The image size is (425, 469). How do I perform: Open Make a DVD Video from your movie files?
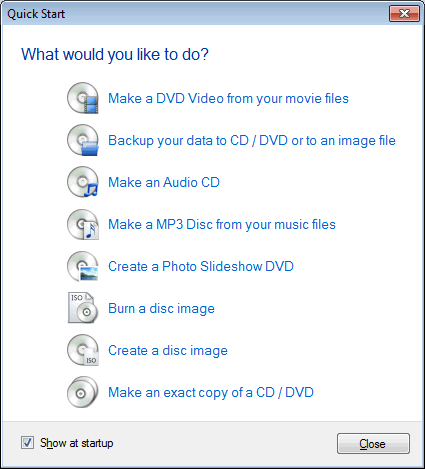click(x=228, y=99)
